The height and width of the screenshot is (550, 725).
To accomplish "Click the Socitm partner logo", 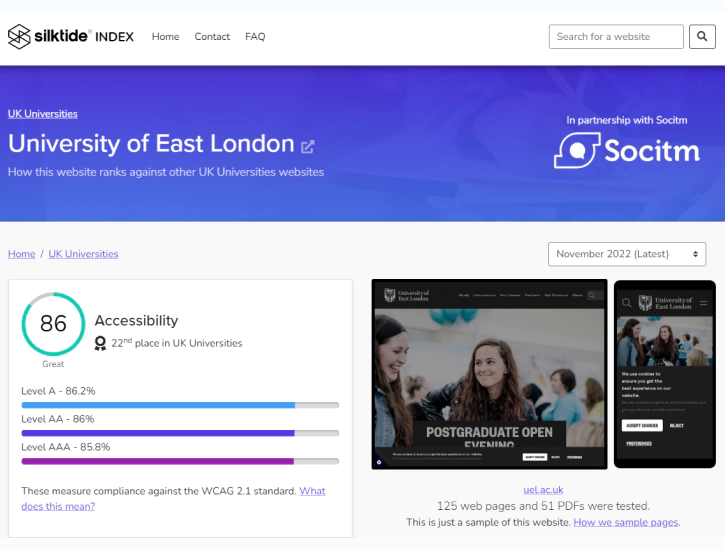I will (627, 151).
